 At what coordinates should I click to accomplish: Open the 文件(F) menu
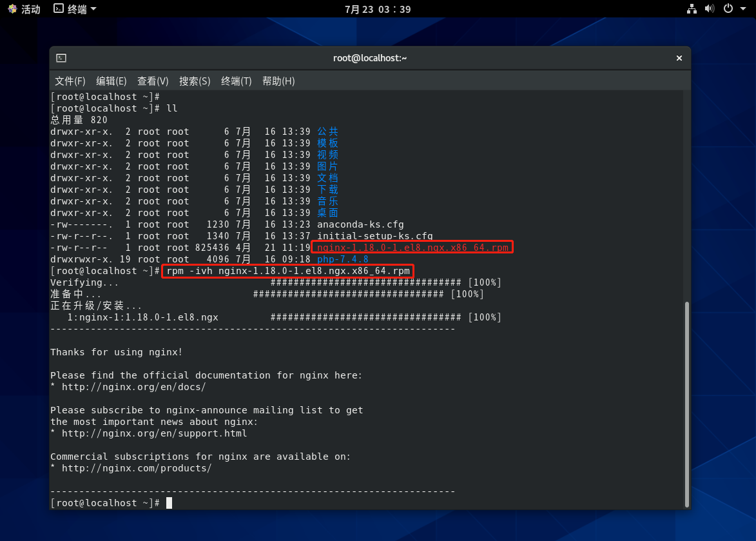point(70,81)
